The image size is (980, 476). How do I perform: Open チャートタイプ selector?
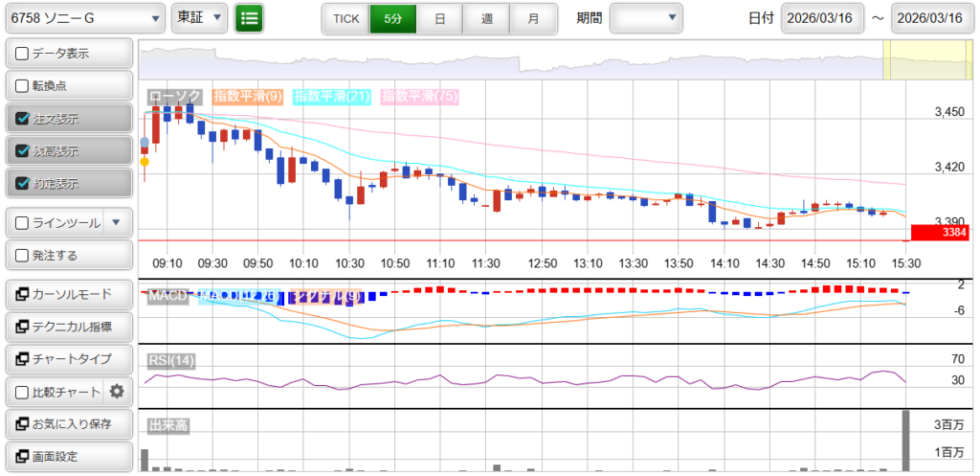[69, 359]
